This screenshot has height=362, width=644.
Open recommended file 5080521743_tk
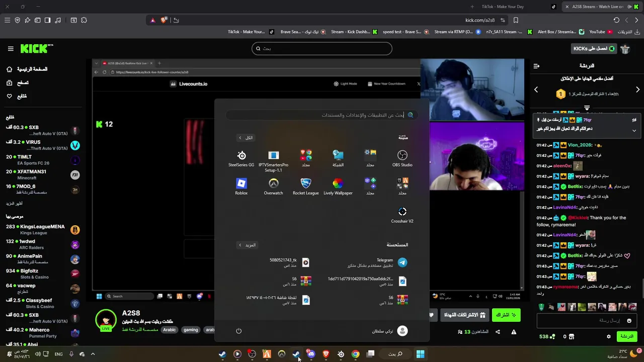[290, 262]
